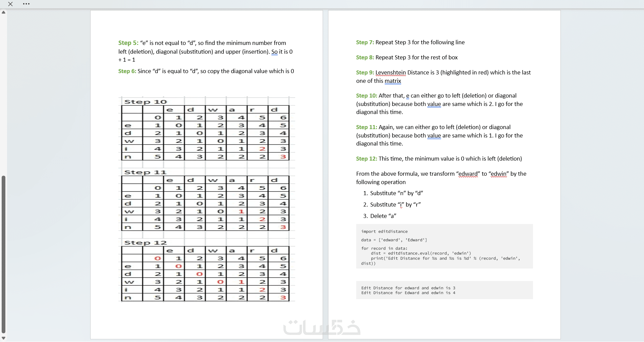Click the Step 10 matrix image
Viewport: 644px width, 342px height.
(x=207, y=129)
